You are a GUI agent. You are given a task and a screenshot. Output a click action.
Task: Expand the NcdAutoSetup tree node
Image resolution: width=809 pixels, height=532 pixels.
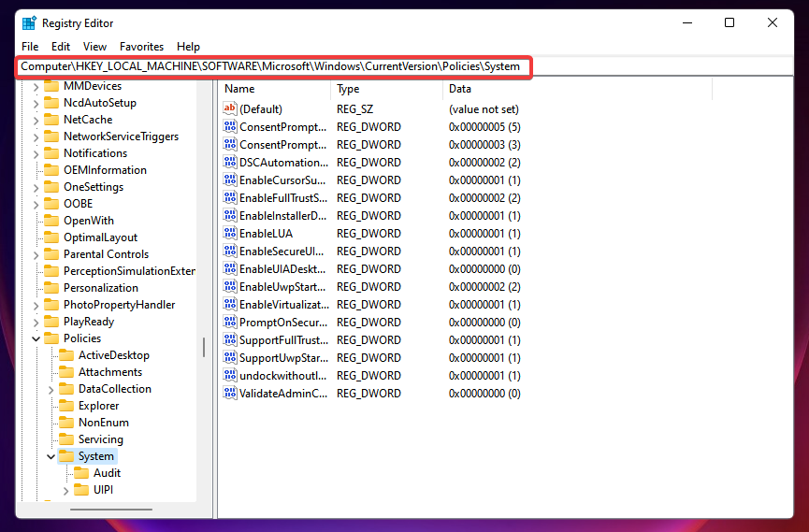36,104
